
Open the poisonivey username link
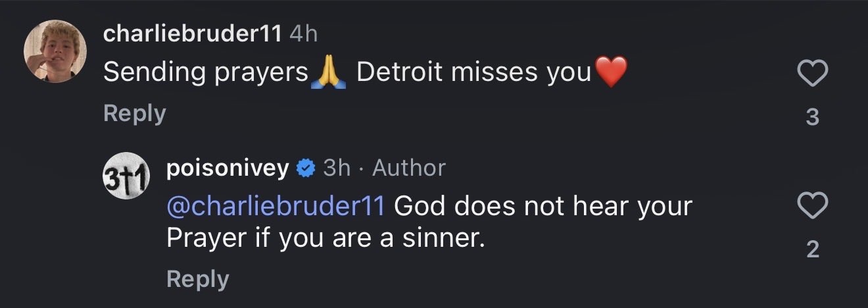click(228, 168)
